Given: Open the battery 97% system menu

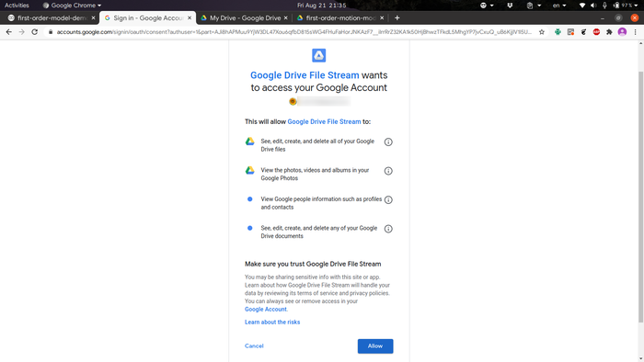Looking at the screenshot, I should pos(626,6).
